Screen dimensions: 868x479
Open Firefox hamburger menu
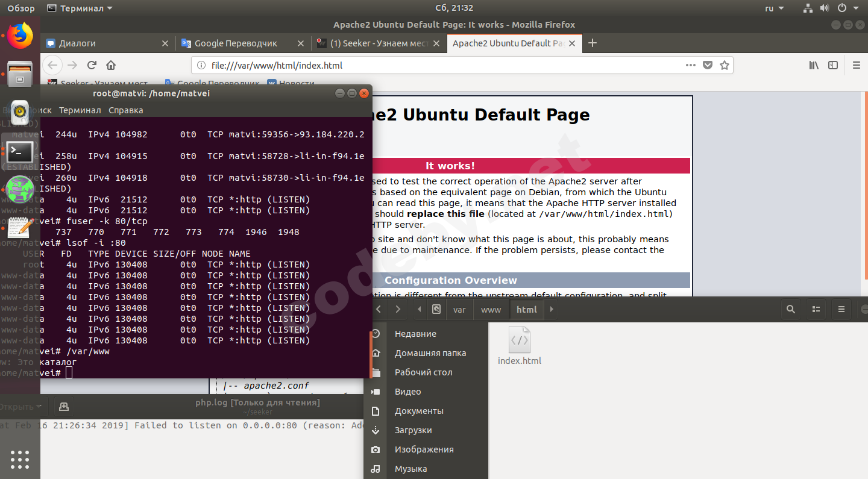(x=856, y=65)
